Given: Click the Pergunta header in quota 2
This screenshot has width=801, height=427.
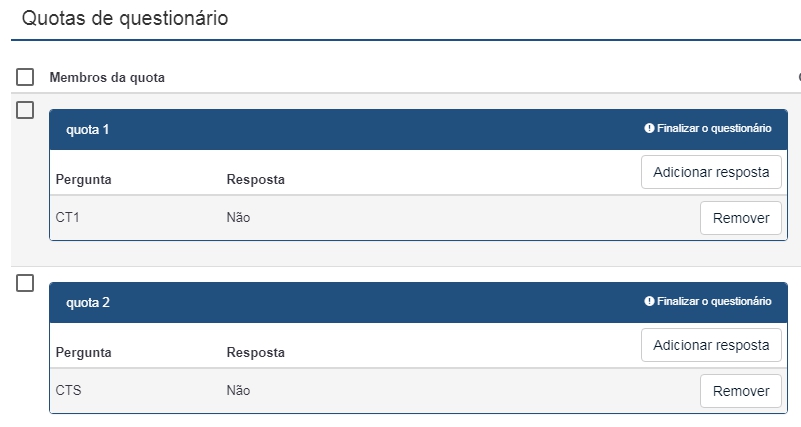Looking at the screenshot, I should (x=83, y=353).
